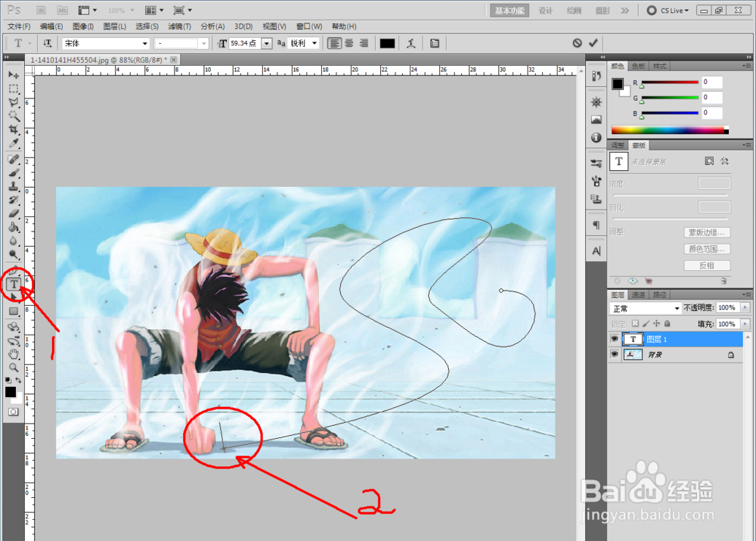
Task: Hide the 图层 1 text layer
Action: click(x=614, y=339)
